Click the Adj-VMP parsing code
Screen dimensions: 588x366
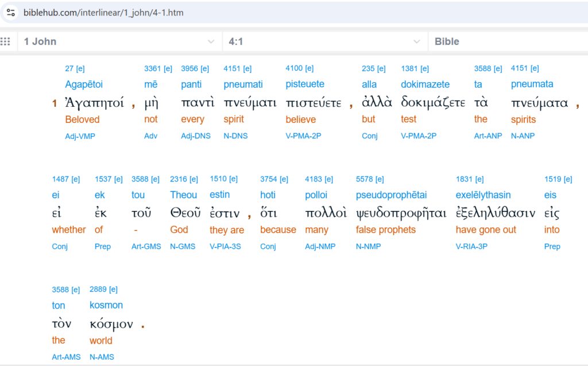[x=80, y=136]
